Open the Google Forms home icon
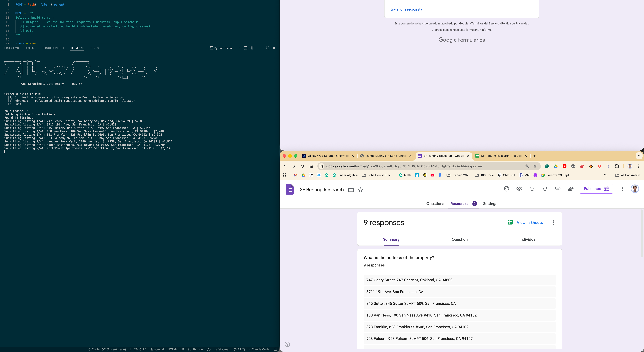 (x=290, y=189)
